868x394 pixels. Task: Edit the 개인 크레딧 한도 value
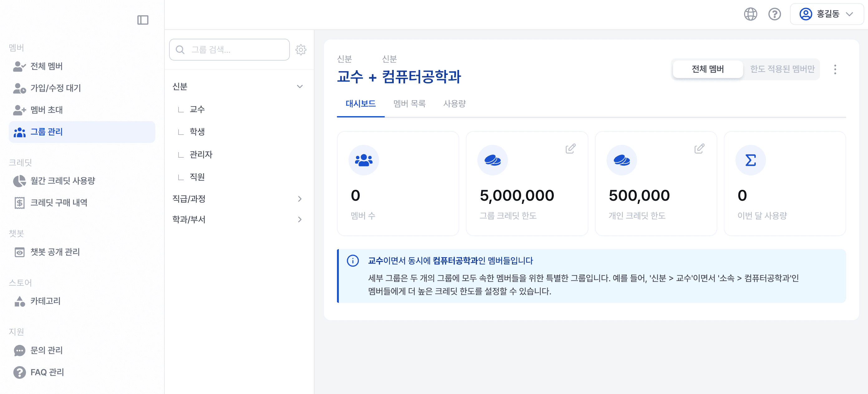(699, 148)
